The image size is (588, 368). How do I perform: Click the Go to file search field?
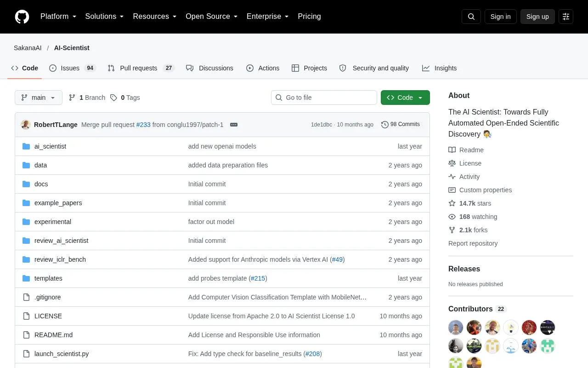coord(324,98)
